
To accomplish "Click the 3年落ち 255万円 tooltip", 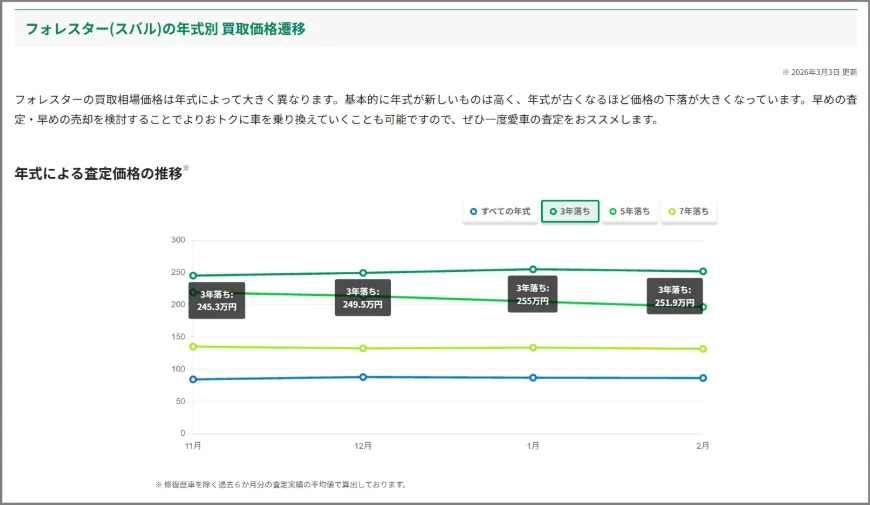I will click(533, 294).
